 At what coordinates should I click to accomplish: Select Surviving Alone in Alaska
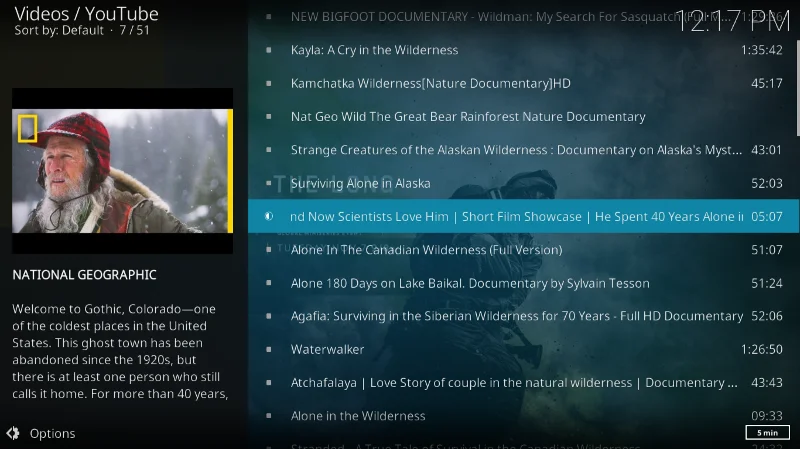point(523,183)
